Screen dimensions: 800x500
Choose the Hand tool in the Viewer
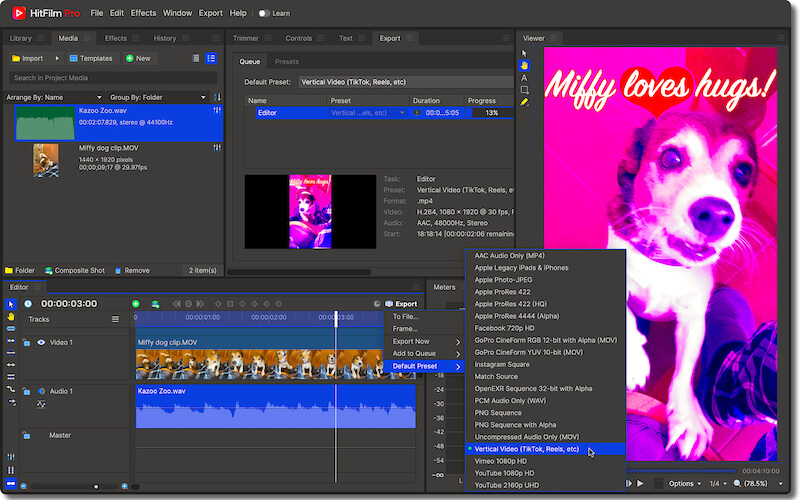pos(524,65)
